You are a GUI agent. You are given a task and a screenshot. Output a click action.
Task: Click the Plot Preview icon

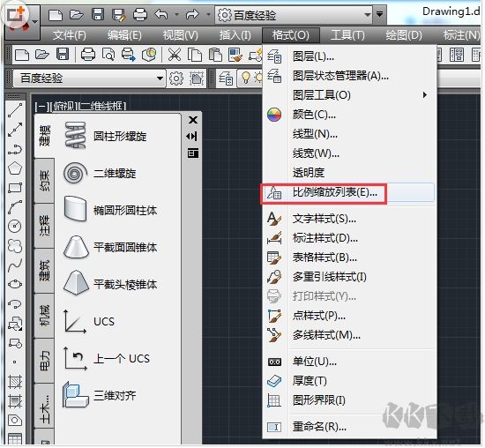pos(108,55)
